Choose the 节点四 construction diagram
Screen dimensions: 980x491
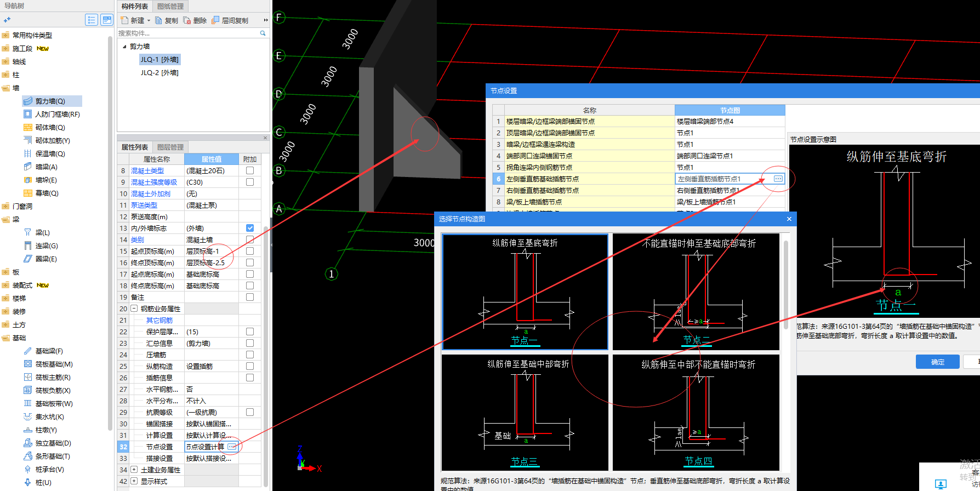(696, 412)
